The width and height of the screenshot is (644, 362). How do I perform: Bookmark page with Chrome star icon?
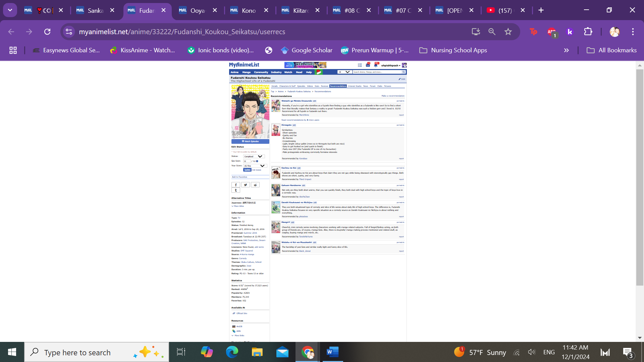coord(508,32)
